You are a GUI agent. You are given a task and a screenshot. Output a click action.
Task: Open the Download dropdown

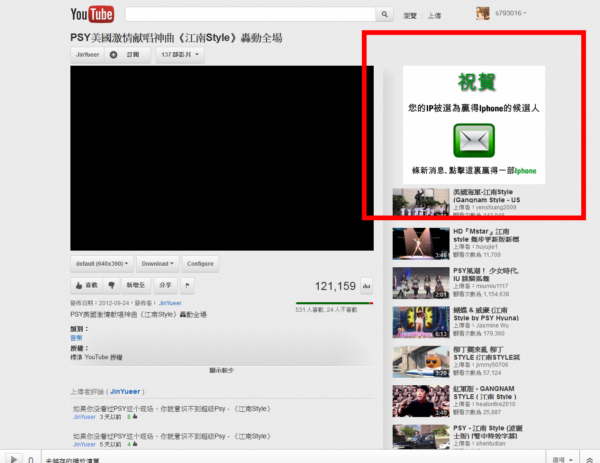coord(157,264)
